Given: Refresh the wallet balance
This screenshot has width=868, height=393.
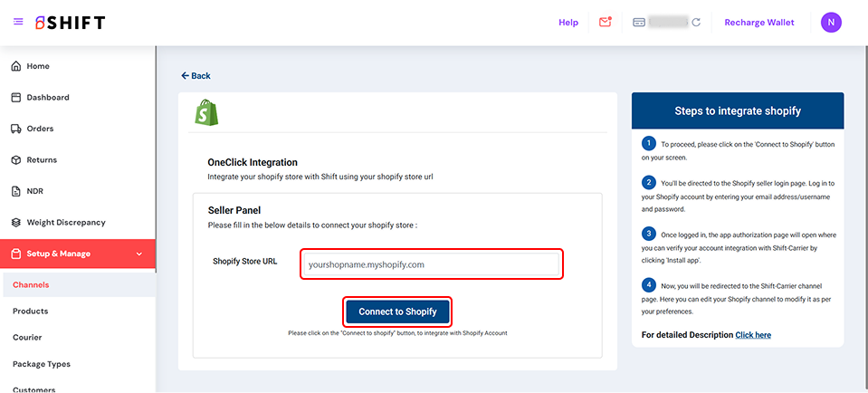Looking at the screenshot, I should (696, 23).
